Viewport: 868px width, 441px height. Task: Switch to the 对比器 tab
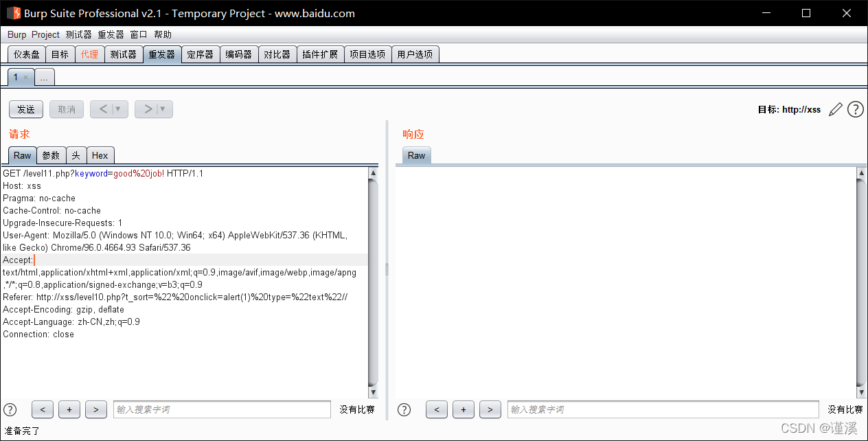(x=277, y=54)
